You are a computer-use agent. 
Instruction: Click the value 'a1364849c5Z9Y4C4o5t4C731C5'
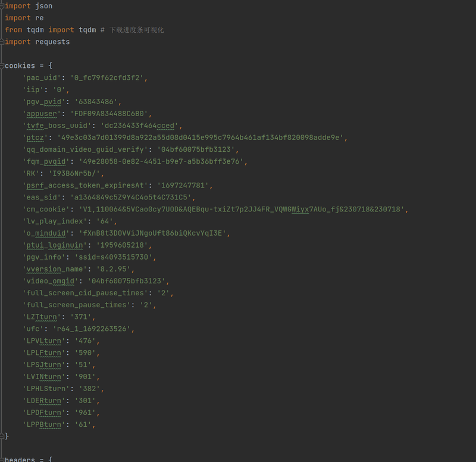tap(131, 198)
